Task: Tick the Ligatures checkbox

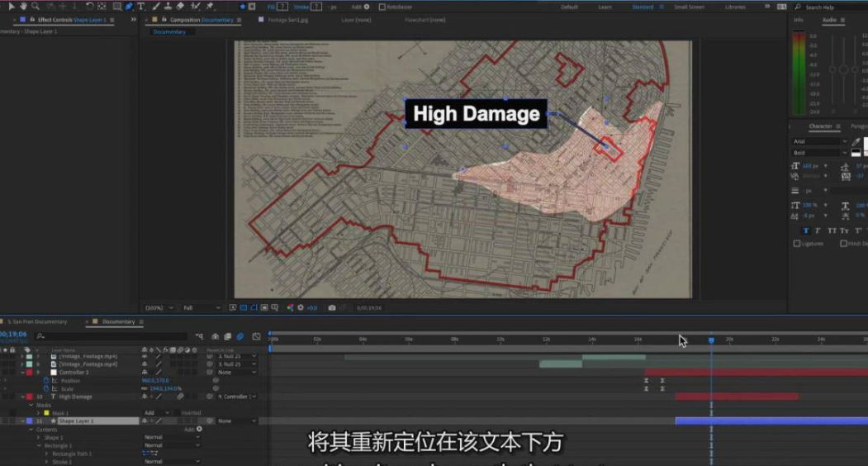Action: 797,244
